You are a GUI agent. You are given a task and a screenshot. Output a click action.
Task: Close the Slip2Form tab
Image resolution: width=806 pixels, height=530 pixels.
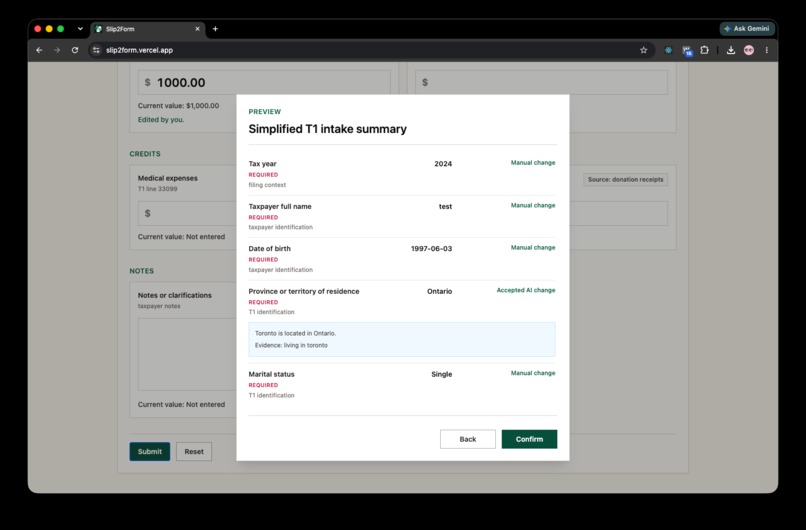(197, 29)
